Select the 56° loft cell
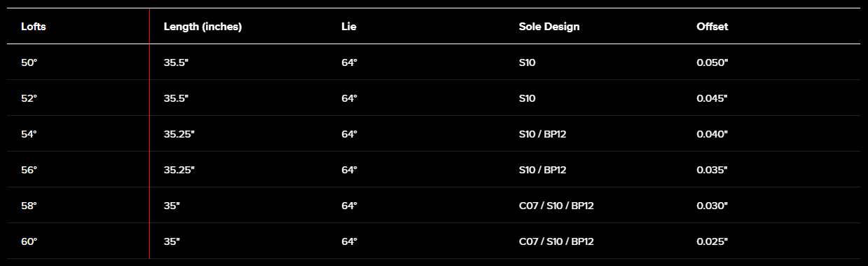The width and height of the screenshot is (868, 266). coord(29,170)
